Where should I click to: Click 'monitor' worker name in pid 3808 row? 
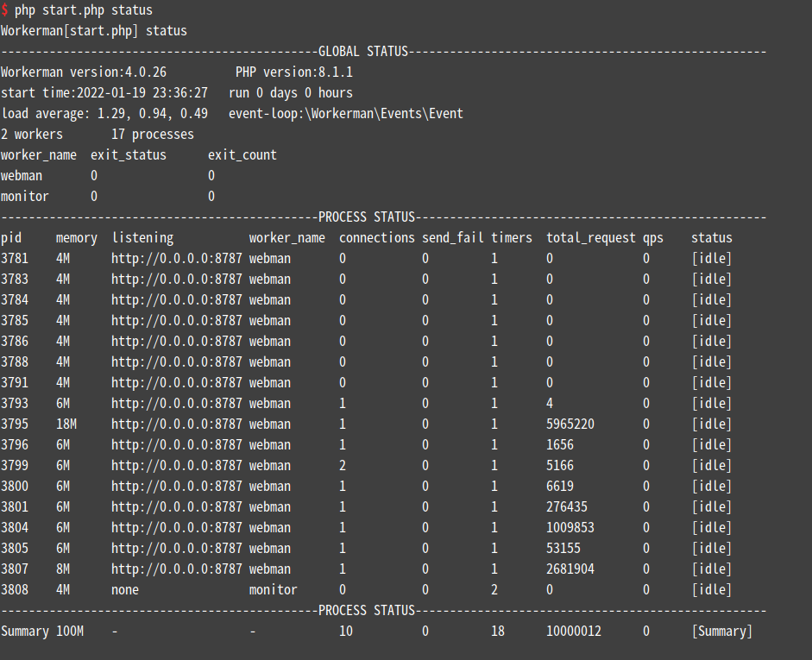(x=274, y=590)
